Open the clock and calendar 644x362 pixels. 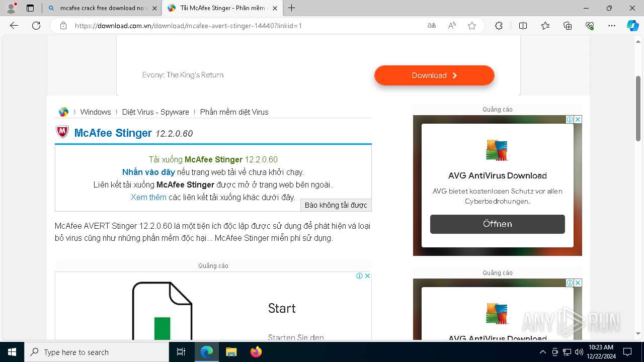[x=601, y=352]
